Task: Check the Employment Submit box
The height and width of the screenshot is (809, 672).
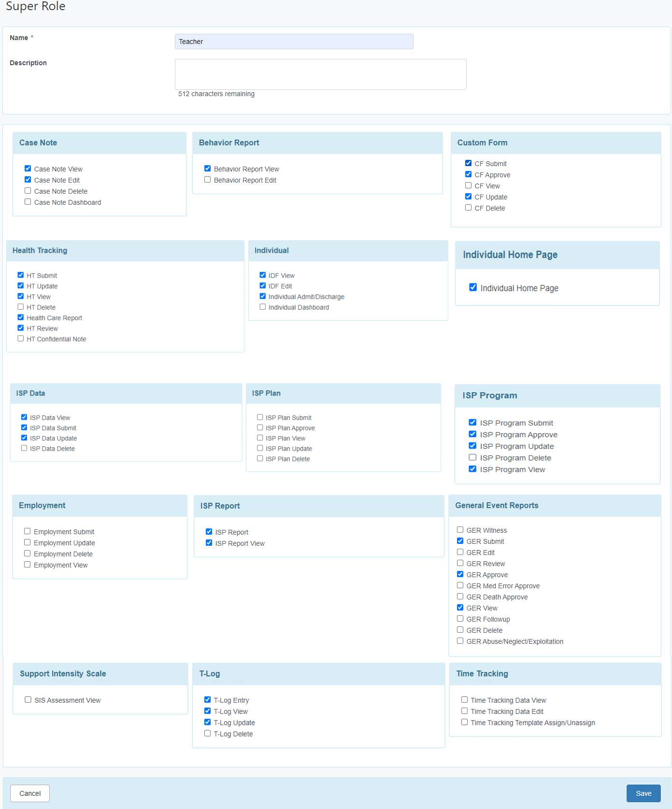Action: (x=27, y=531)
